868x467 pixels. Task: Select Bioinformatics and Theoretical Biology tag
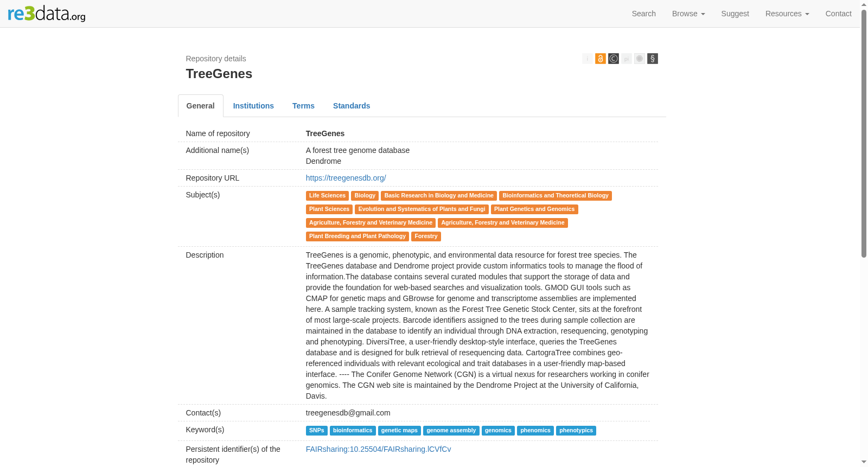556,196
